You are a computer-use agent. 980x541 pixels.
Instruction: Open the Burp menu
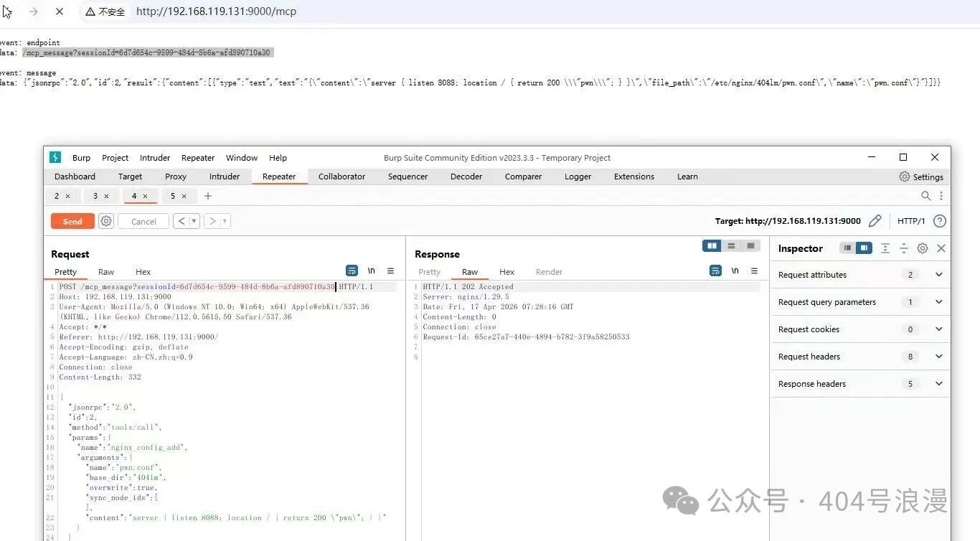coord(81,158)
